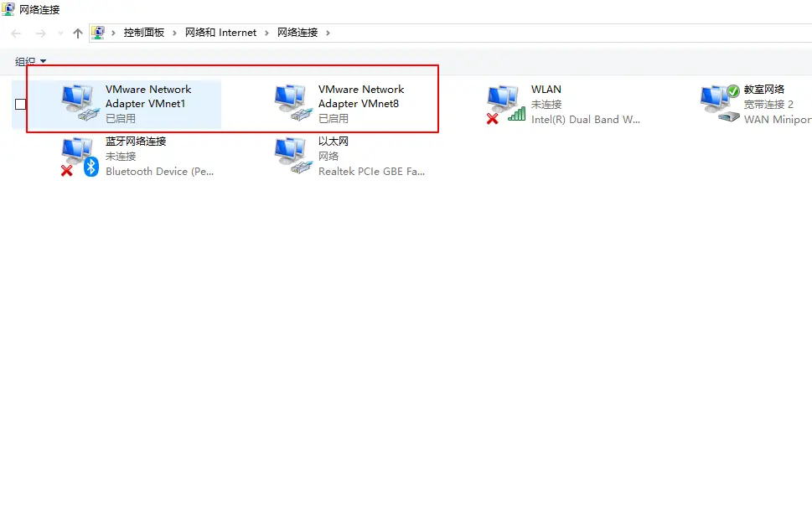Image resolution: width=812 pixels, height=510 pixels.
Task: Expand the chevron after 网络连接 breadcrumb
Action: [328, 33]
